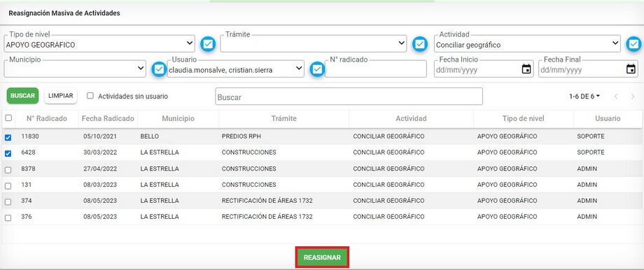
Task: Check the row checkbox for radicado 374
Action: tap(8, 202)
